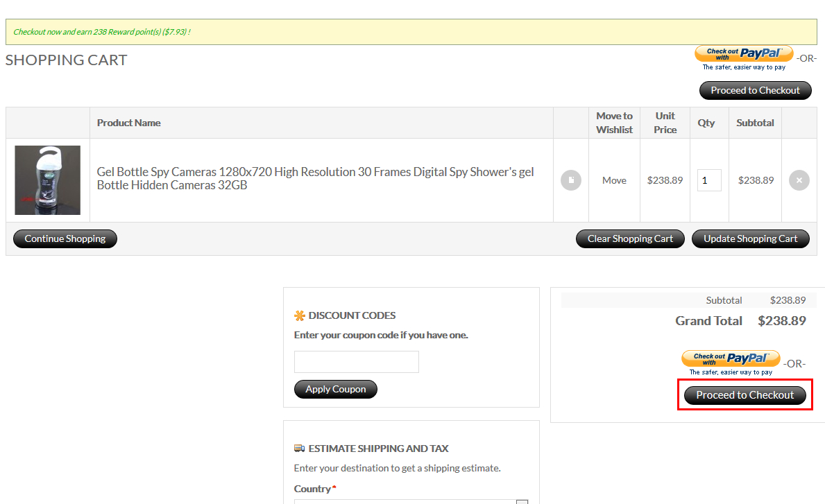Open the Gel Bottle product thumbnail
The width and height of the screenshot is (825, 504).
click(x=48, y=180)
